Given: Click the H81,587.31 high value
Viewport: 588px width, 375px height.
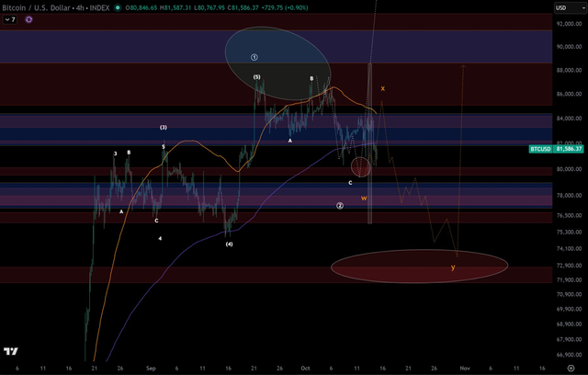Looking at the screenshot, I should [x=175, y=7].
